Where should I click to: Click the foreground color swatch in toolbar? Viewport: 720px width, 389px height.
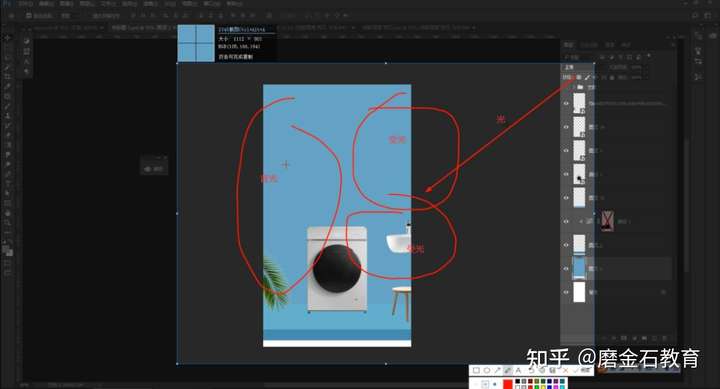pyautogui.click(x=6, y=249)
